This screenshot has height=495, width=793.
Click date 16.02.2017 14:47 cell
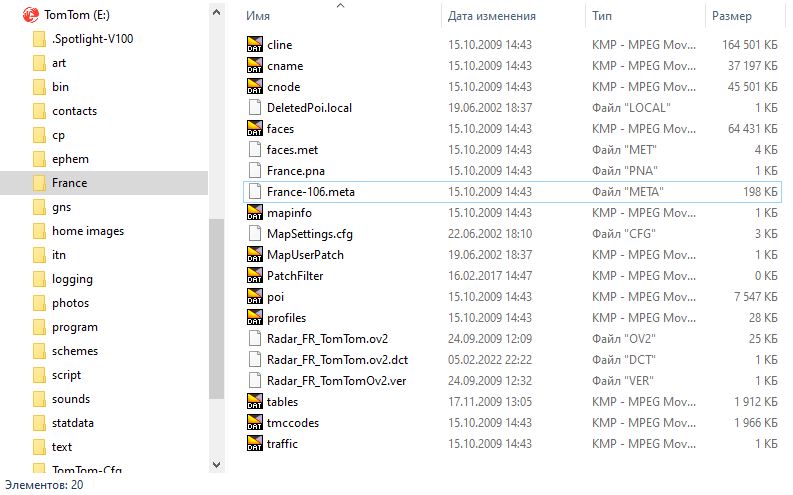(490, 276)
